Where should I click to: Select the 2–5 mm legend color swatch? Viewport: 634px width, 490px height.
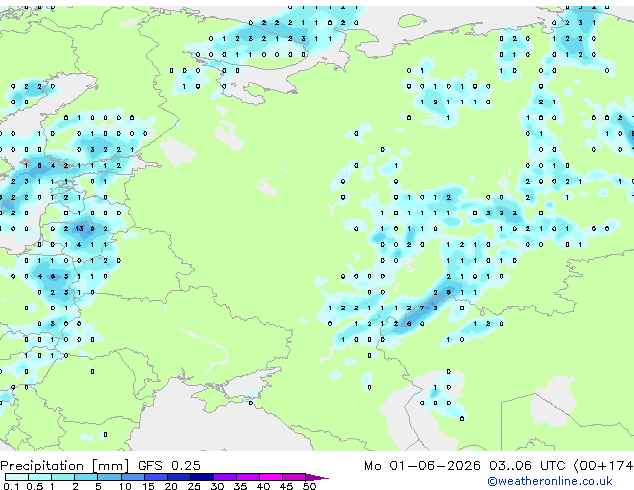click(86, 477)
